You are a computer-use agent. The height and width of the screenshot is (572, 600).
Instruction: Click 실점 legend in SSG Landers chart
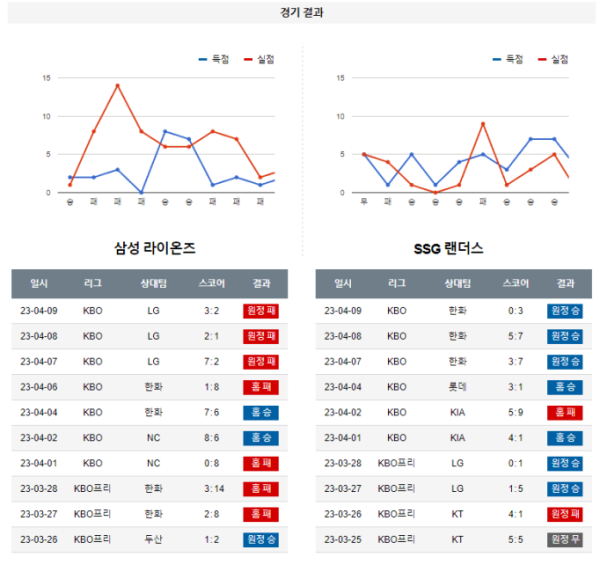[x=553, y=59]
